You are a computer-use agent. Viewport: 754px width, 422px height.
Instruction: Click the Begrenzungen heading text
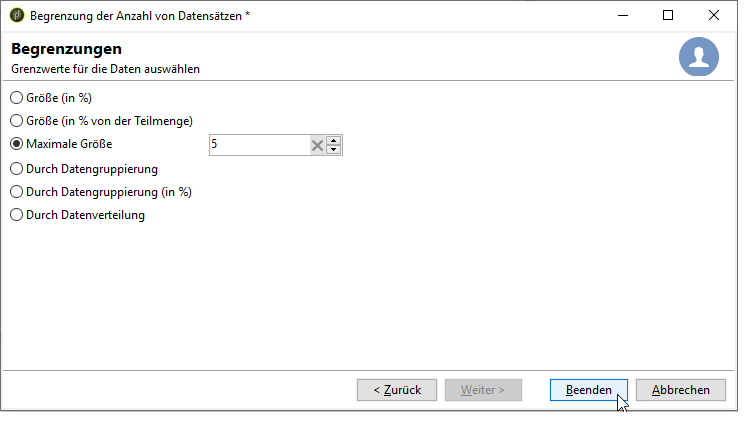point(66,49)
